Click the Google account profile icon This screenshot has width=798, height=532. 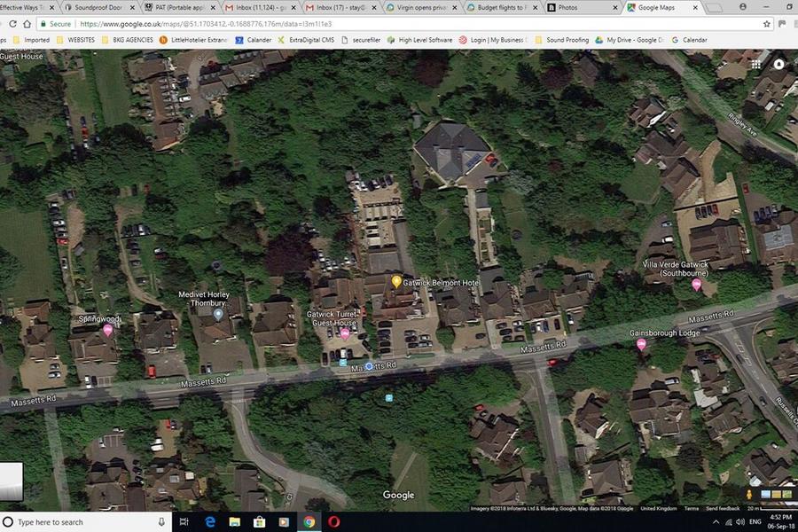click(x=778, y=64)
